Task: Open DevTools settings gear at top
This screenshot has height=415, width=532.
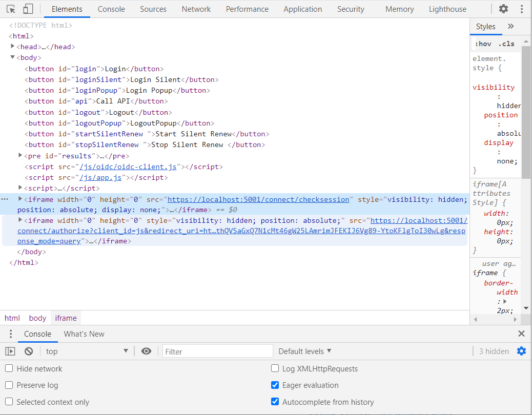Action: click(503, 9)
